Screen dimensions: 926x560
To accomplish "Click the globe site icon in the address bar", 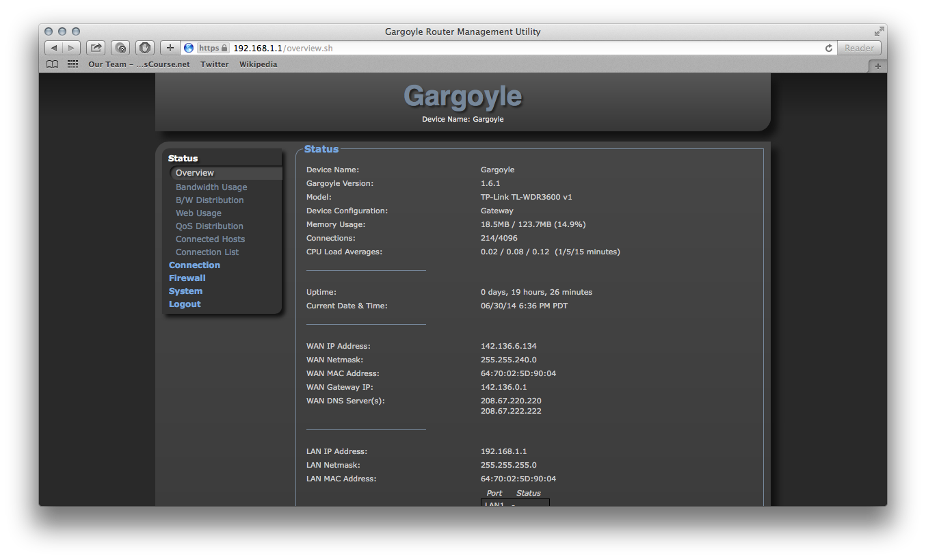I will [x=189, y=48].
